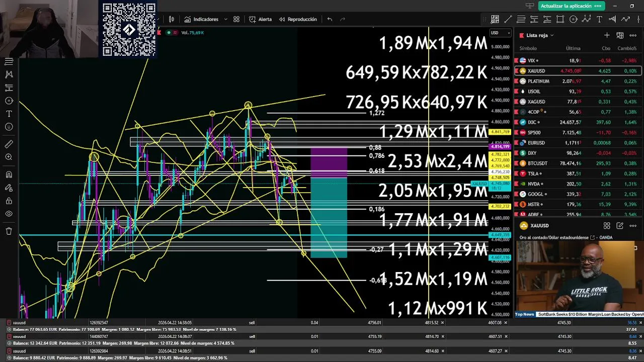This screenshot has height=362, width=644.
Task: Open watchlist more options menu
Action: point(633,35)
